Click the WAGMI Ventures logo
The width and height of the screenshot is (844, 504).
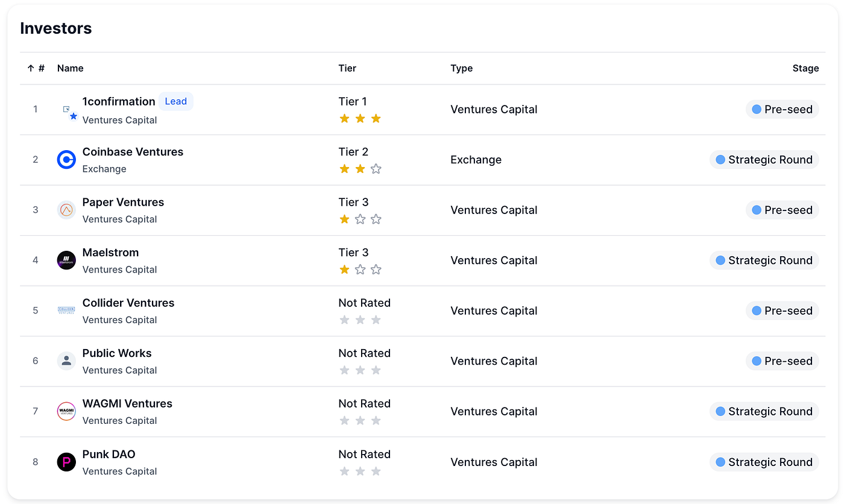[x=66, y=411]
